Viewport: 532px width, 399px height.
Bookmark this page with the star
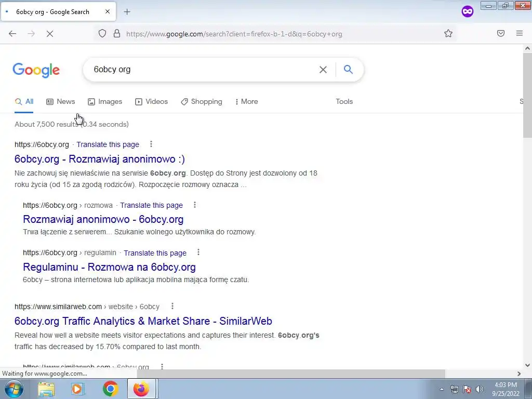(x=448, y=33)
